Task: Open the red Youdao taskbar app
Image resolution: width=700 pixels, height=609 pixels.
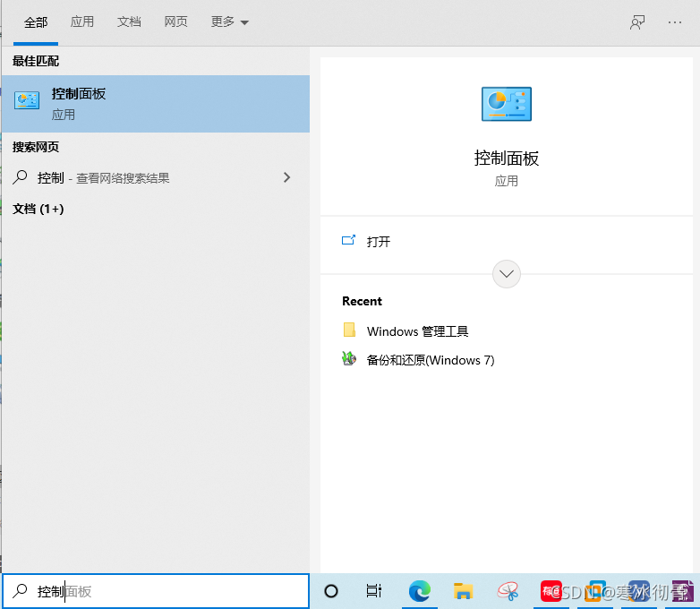Action: coord(551,591)
